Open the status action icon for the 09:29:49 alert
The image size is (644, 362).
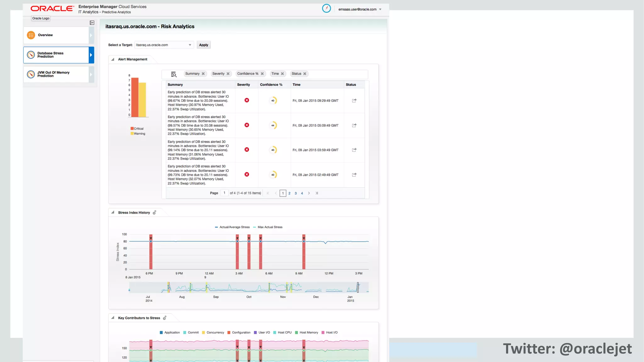pos(354,101)
